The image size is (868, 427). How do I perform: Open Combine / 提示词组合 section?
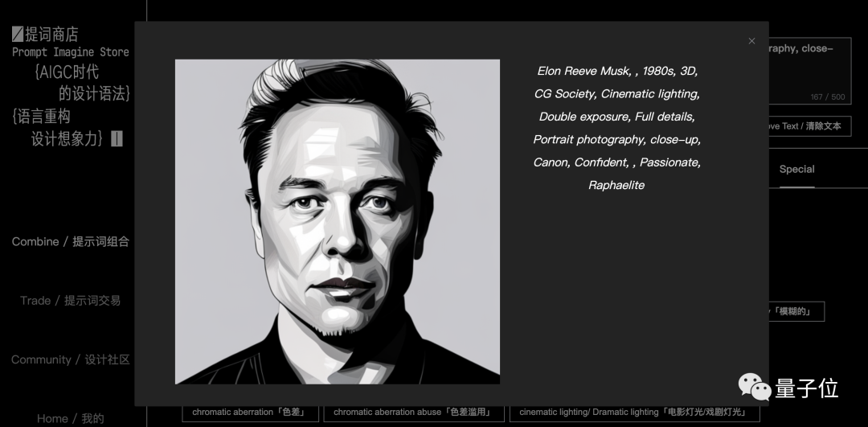point(70,241)
